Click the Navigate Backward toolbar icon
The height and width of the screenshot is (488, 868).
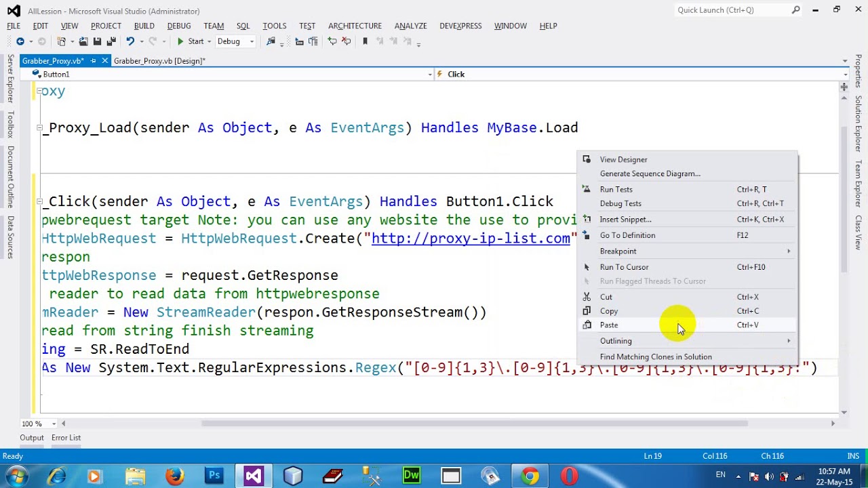[20, 41]
